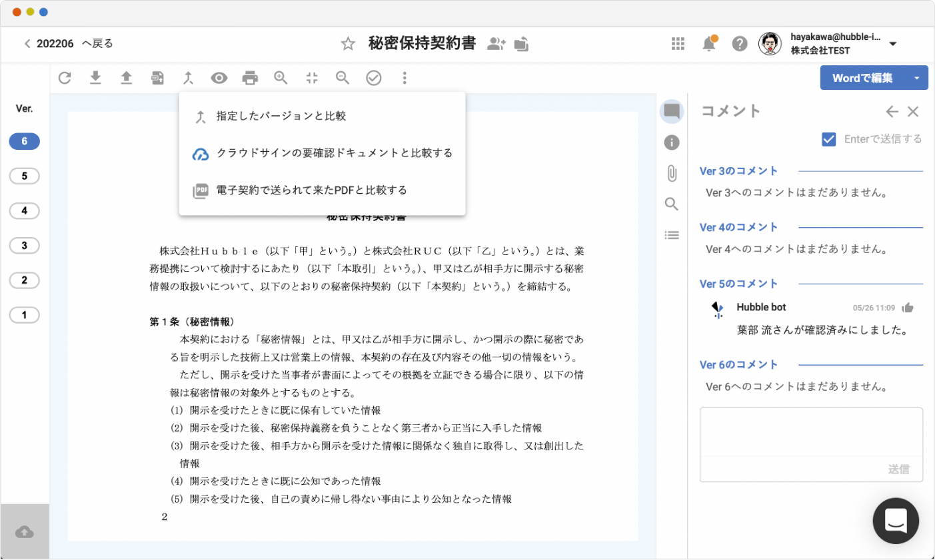
Task: Select 指定したバージョンと比較 menu item
Action: (281, 117)
